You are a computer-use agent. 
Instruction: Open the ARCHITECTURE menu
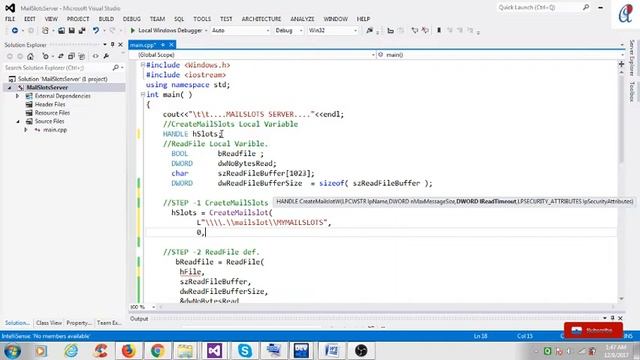261,19
